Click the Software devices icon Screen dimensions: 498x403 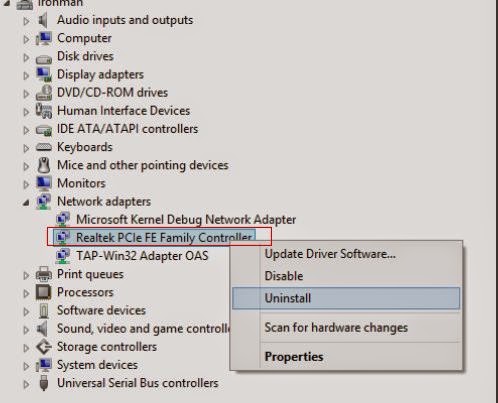pyautogui.click(x=44, y=311)
